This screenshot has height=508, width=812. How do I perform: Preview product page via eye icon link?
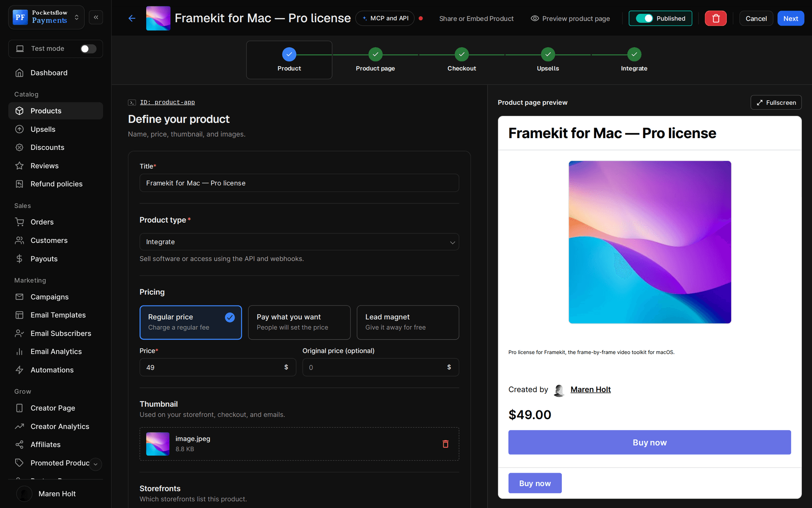coord(570,18)
